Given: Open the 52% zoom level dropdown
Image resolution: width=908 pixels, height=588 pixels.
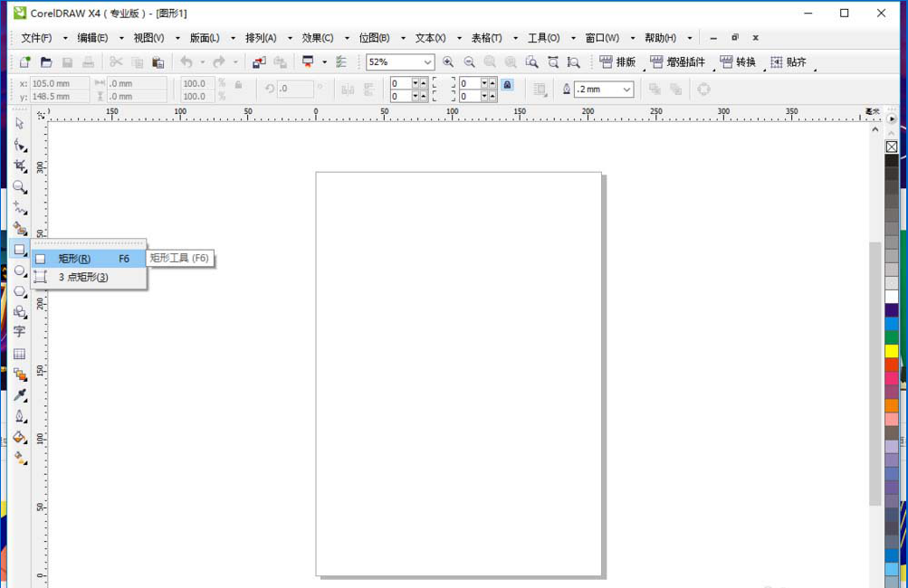Looking at the screenshot, I should (427, 62).
